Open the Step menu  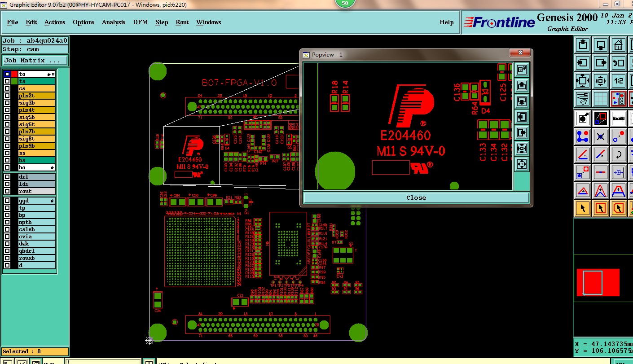pyautogui.click(x=162, y=22)
